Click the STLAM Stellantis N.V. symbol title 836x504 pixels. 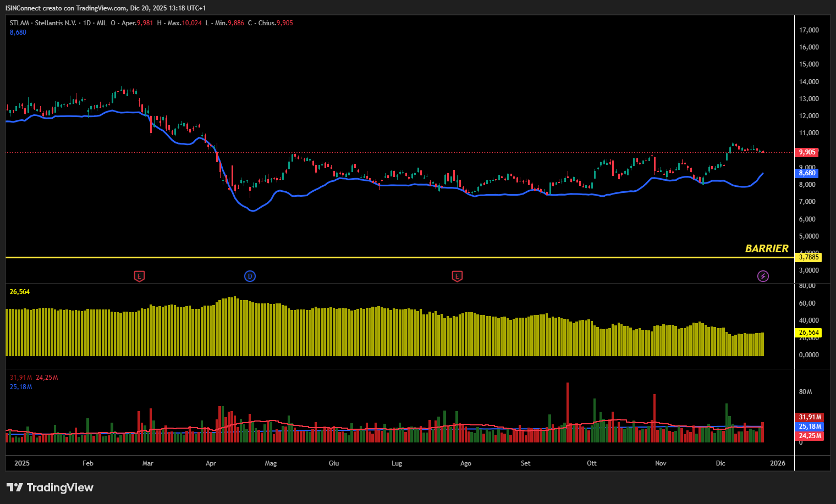click(x=43, y=23)
